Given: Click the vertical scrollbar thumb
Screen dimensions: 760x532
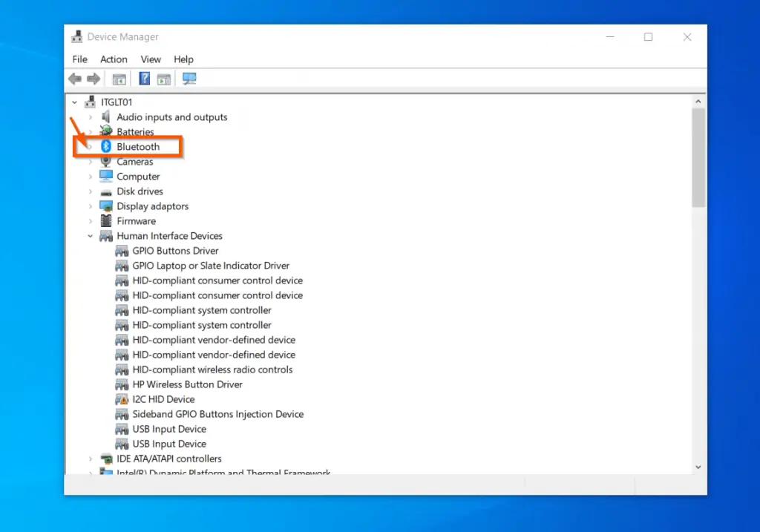Looking at the screenshot, I should click(x=698, y=157).
